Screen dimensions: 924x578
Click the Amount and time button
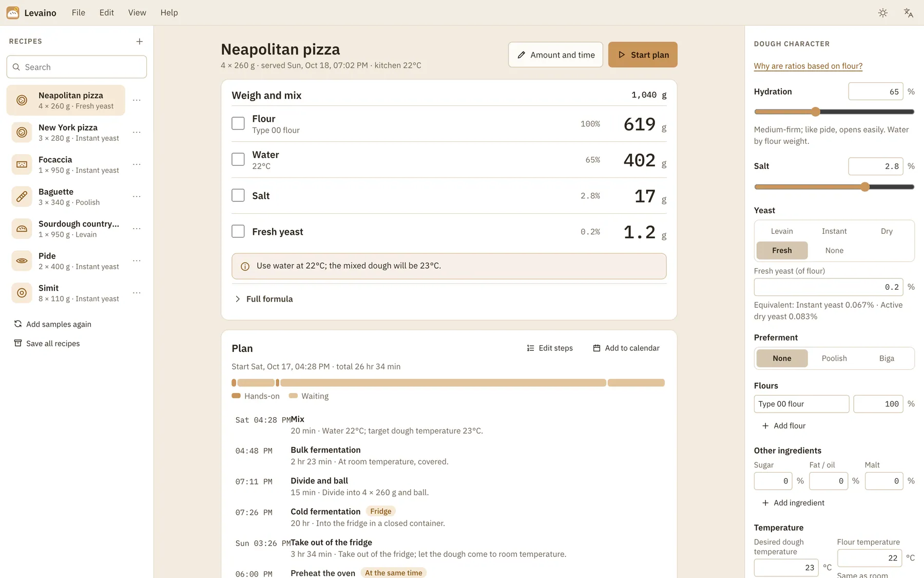[555, 54]
